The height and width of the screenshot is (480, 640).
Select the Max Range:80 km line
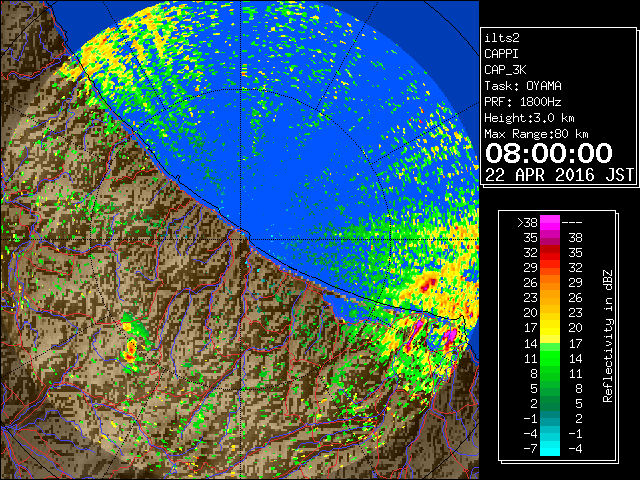coord(536,134)
